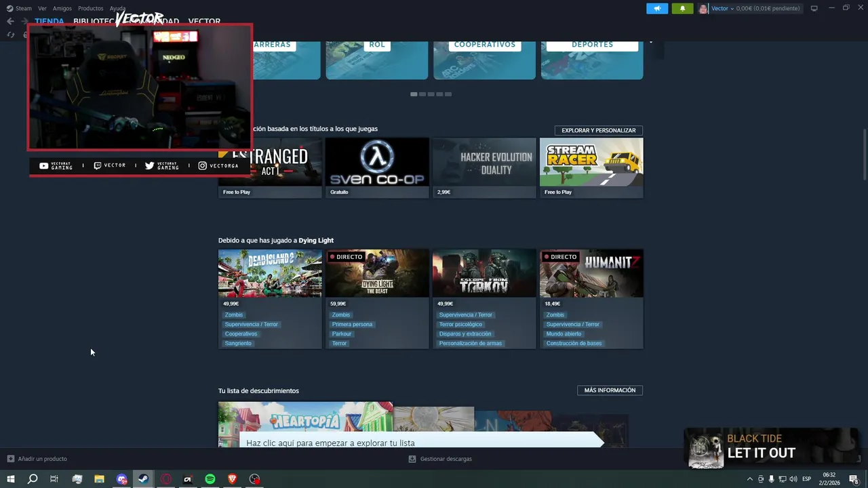
Task: Open the Estranged Act I card
Action: pyautogui.click(x=270, y=167)
